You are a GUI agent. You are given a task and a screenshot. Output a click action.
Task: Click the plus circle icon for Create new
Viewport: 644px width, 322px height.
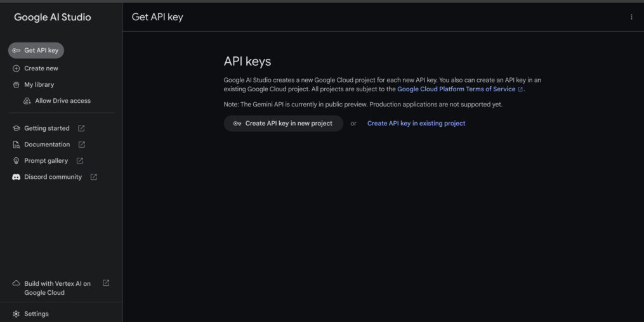16,68
